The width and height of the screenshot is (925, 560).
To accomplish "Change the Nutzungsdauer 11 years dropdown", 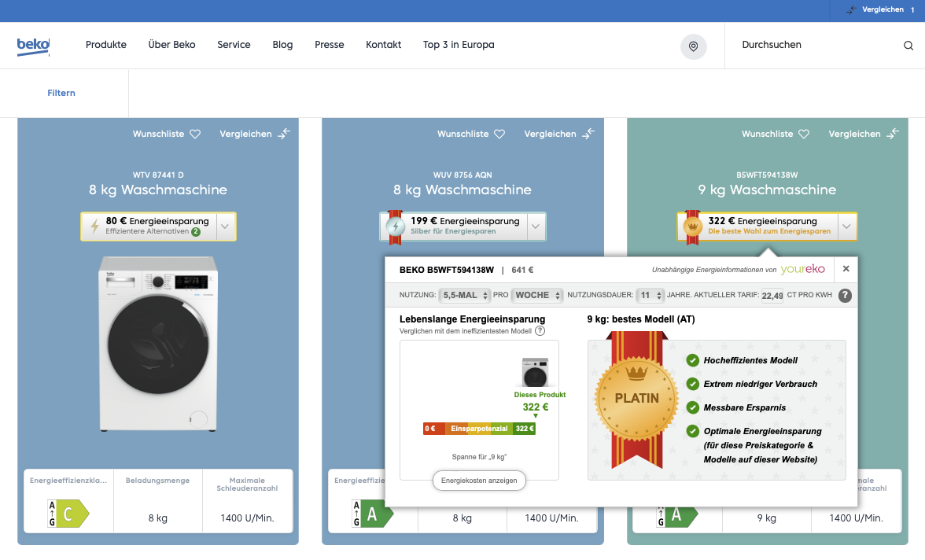I will pyautogui.click(x=650, y=295).
